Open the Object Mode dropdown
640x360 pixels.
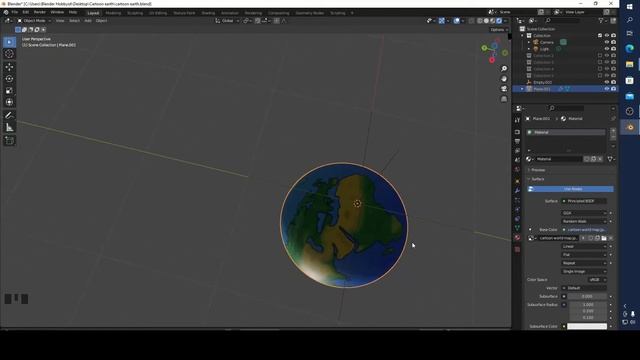(34, 20)
